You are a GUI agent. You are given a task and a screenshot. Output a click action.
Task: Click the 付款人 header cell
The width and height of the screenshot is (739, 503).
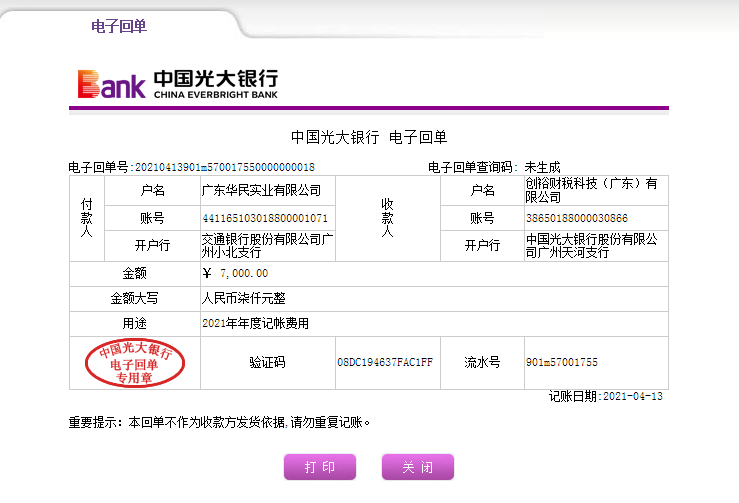pos(87,218)
